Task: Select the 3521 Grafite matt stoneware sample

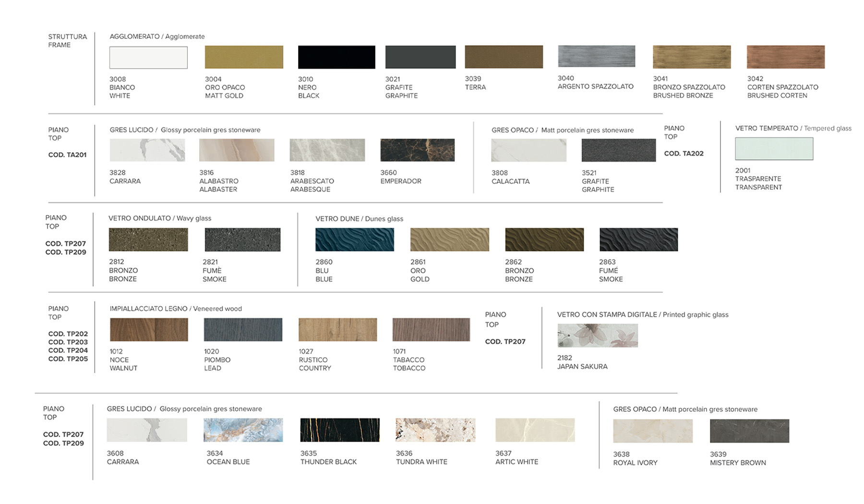Action: tap(618, 150)
